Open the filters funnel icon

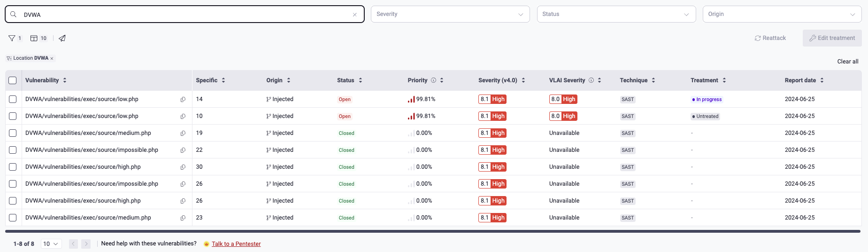[12, 38]
